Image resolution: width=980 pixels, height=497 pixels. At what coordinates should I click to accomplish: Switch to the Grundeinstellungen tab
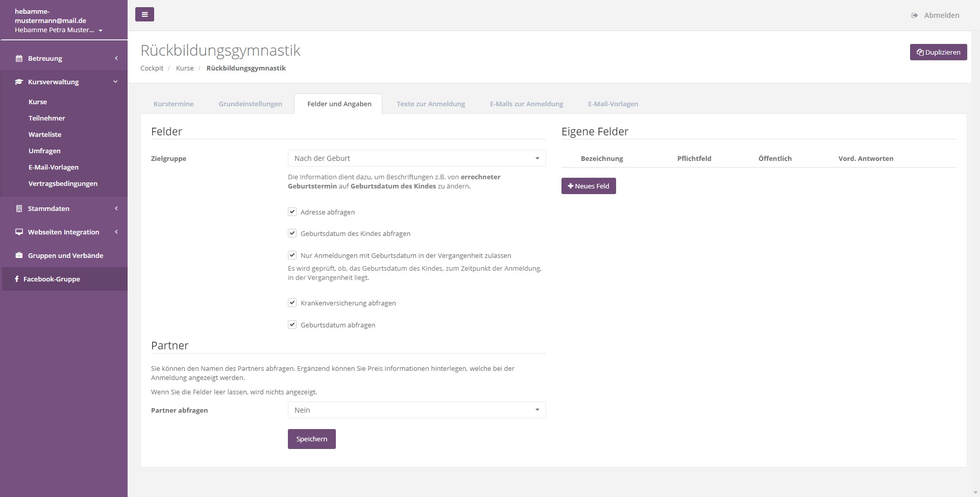[250, 104]
